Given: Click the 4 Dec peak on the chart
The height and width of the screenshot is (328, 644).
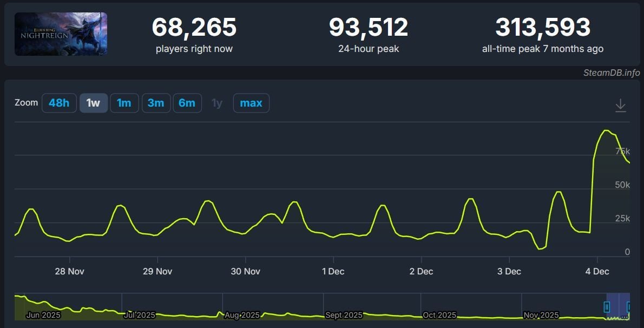Looking at the screenshot, I should [x=606, y=130].
